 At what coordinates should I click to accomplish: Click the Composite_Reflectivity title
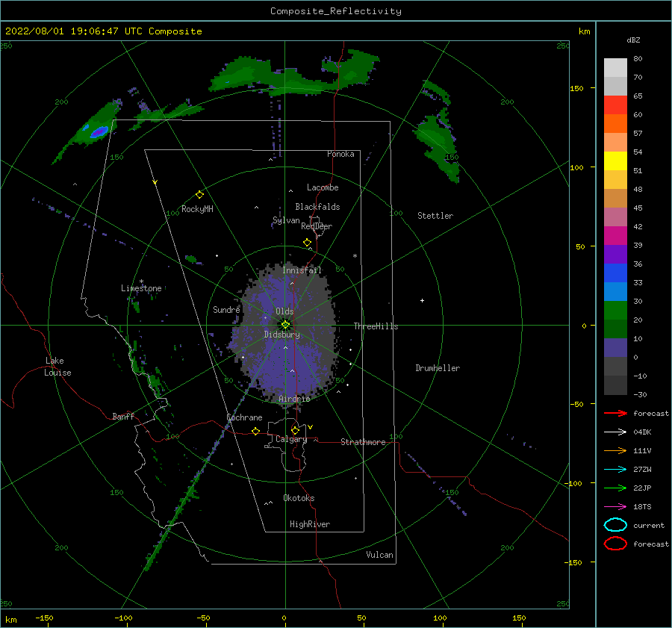336,11
